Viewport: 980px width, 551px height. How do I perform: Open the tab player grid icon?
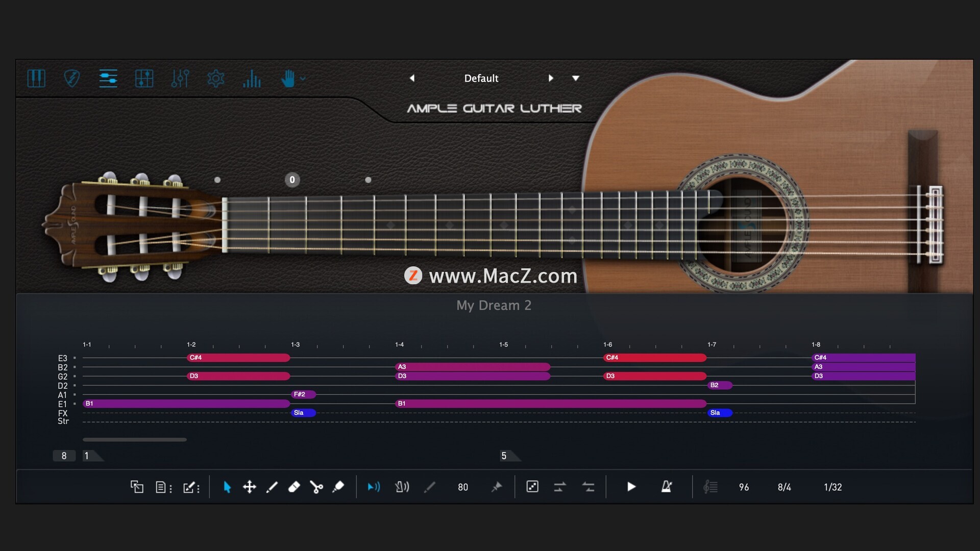tap(144, 79)
